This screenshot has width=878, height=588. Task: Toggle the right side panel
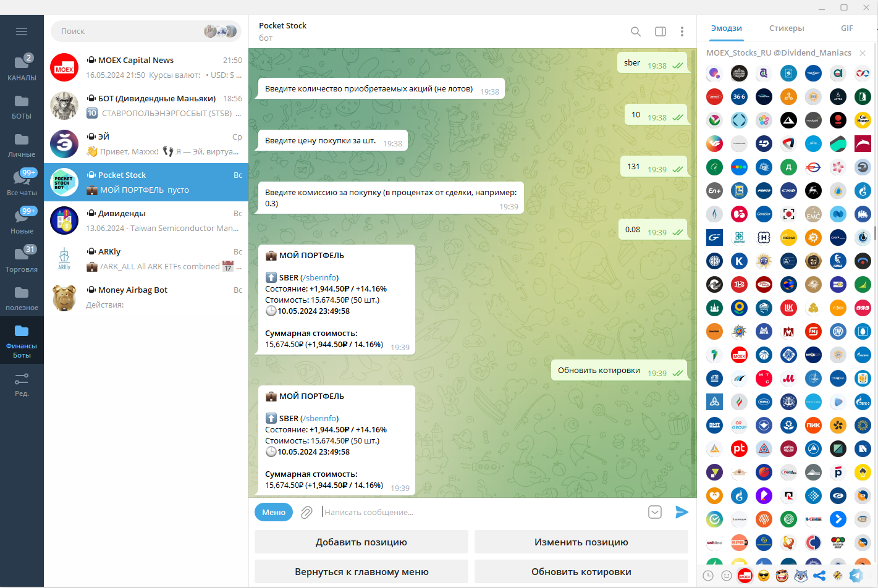click(661, 31)
